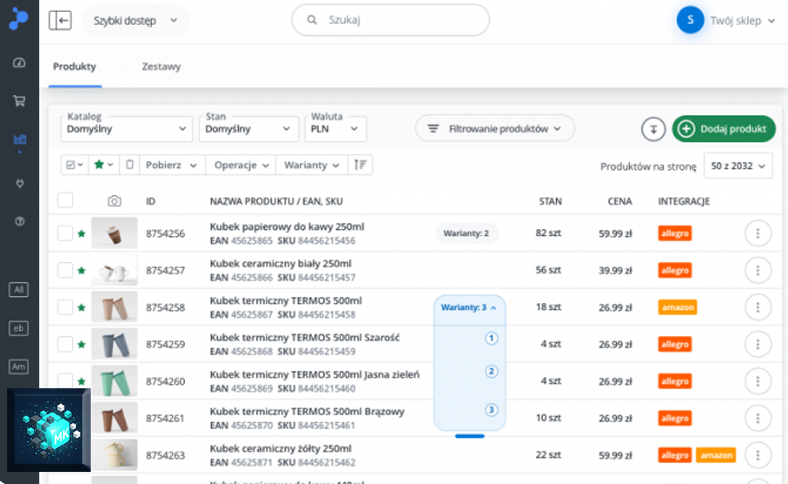Click the Dodaj produkt button

click(x=724, y=129)
